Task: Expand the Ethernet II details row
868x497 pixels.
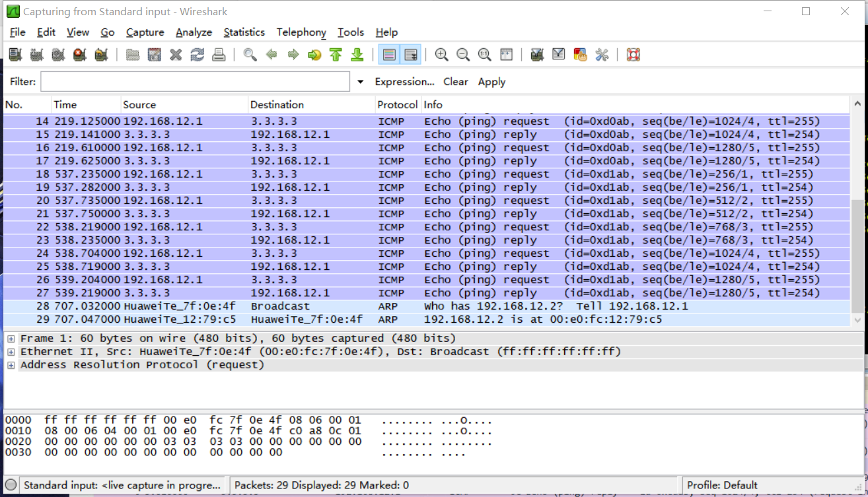Action: click(x=11, y=352)
